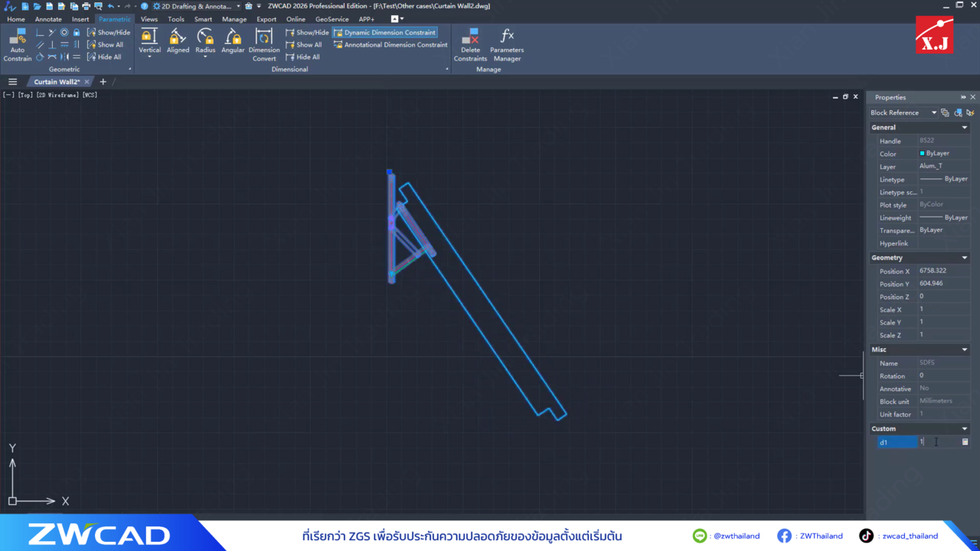This screenshot has width=980, height=551.
Task: Switch to the Insert ribbon tab
Action: [x=80, y=19]
